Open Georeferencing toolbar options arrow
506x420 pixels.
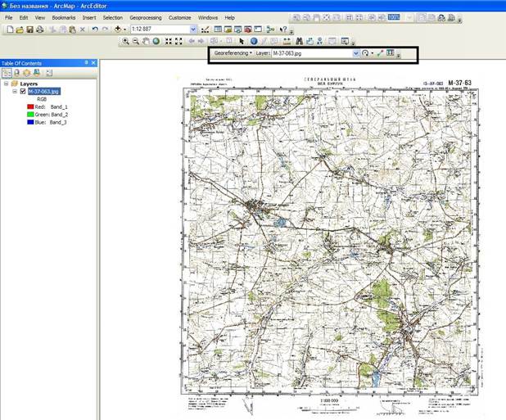pyautogui.click(x=399, y=55)
